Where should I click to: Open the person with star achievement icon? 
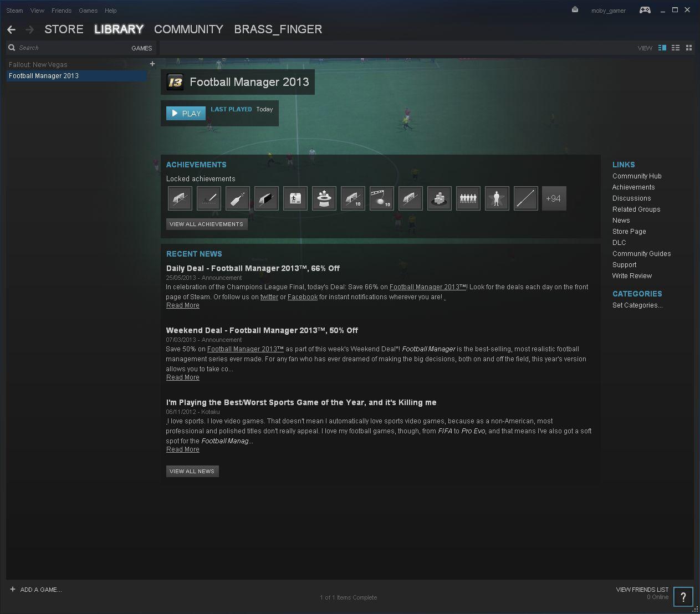tap(497, 198)
